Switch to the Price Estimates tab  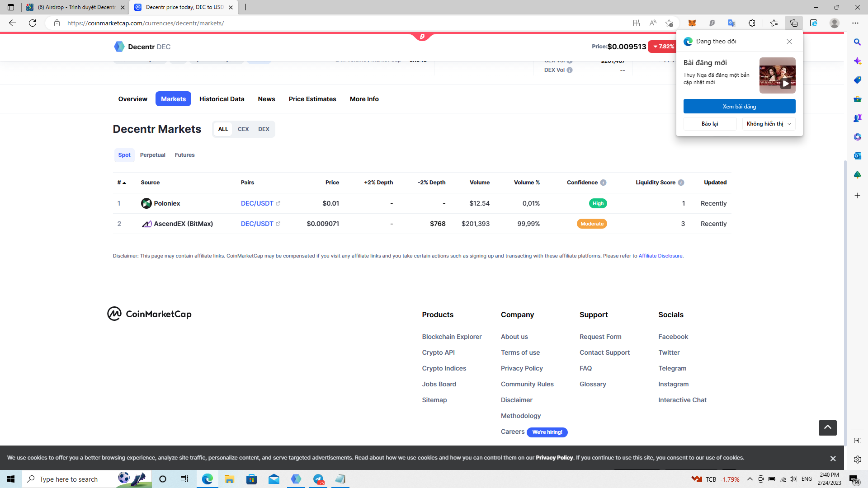[x=312, y=99]
